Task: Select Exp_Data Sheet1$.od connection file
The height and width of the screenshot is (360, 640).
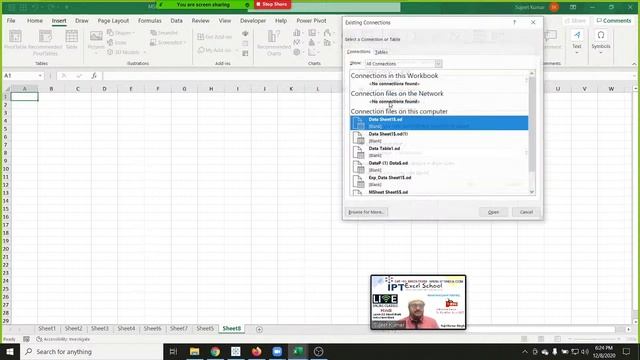Action: [x=439, y=181]
